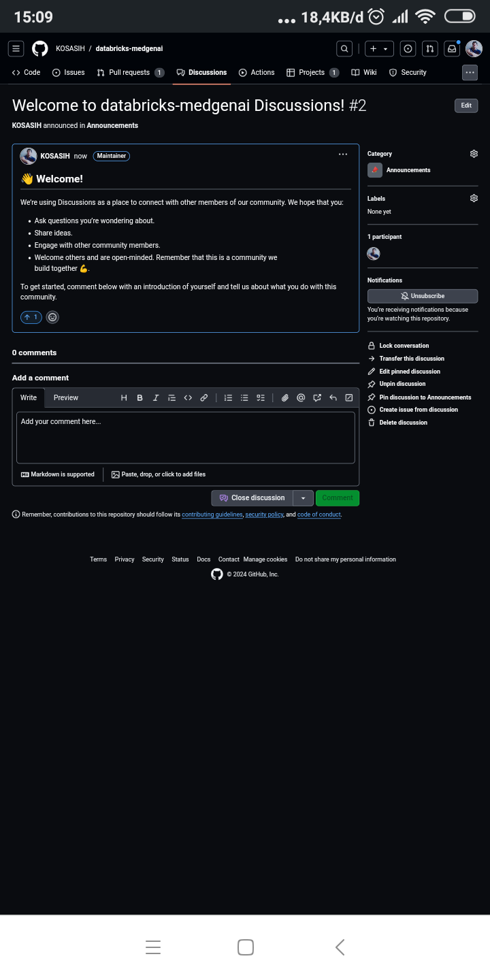The height and width of the screenshot is (980, 490).
Task: Open the Projects tab
Action: (312, 72)
